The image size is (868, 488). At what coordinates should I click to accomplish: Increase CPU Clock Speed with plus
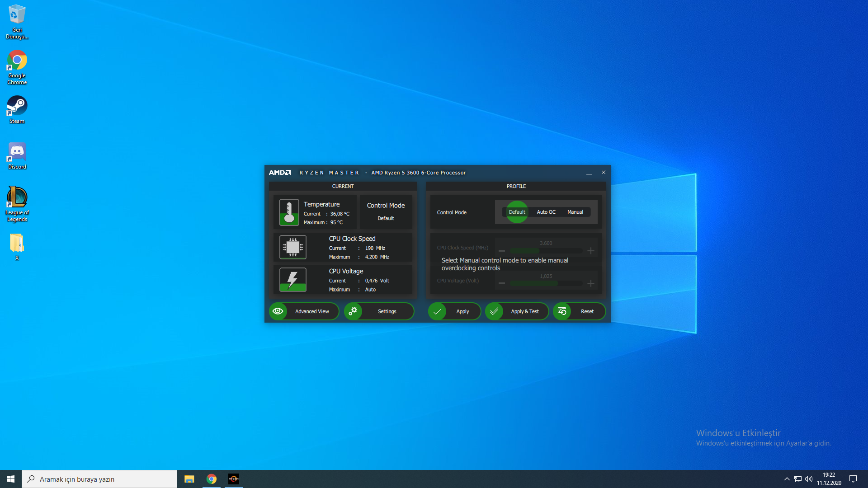[590, 251]
